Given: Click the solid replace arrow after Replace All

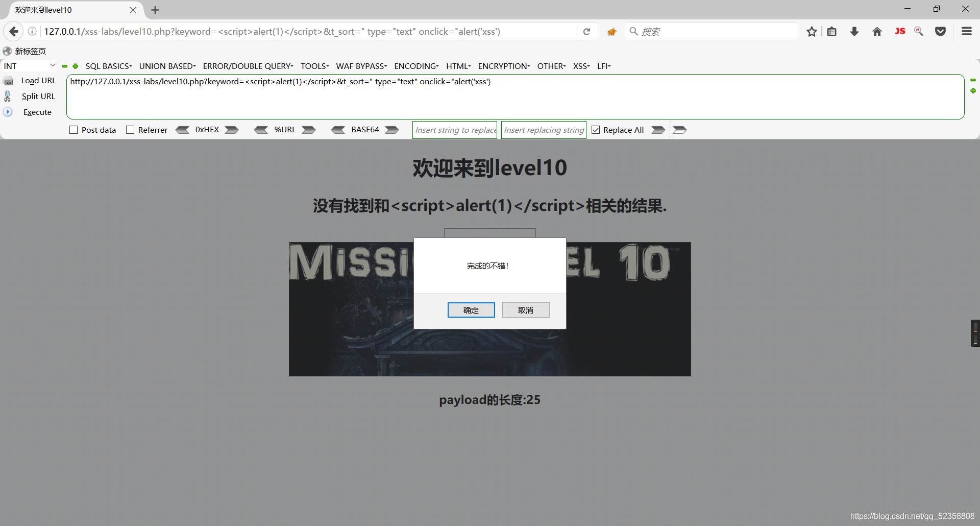Looking at the screenshot, I should coord(658,130).
